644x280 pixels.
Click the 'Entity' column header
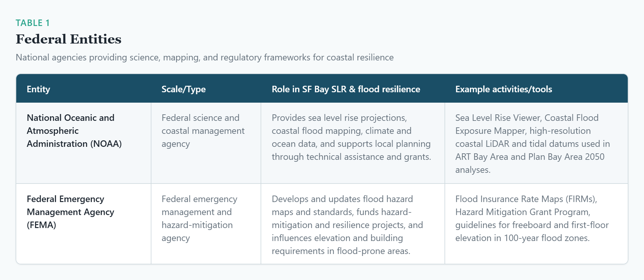(x=38, y=89)
